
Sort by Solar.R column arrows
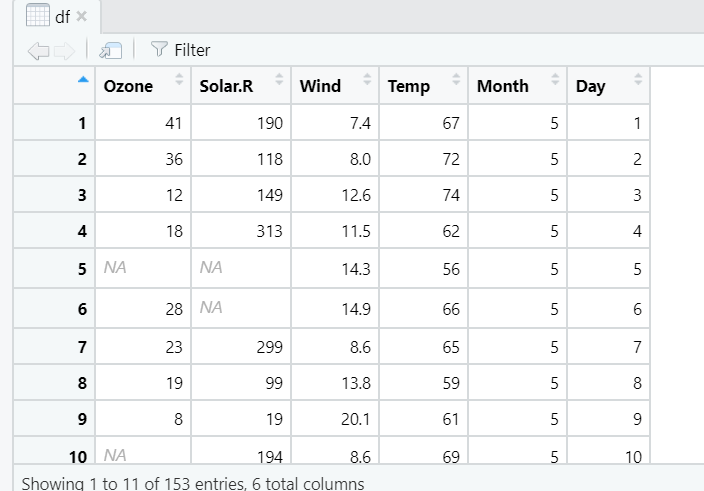tap(279, 79)
